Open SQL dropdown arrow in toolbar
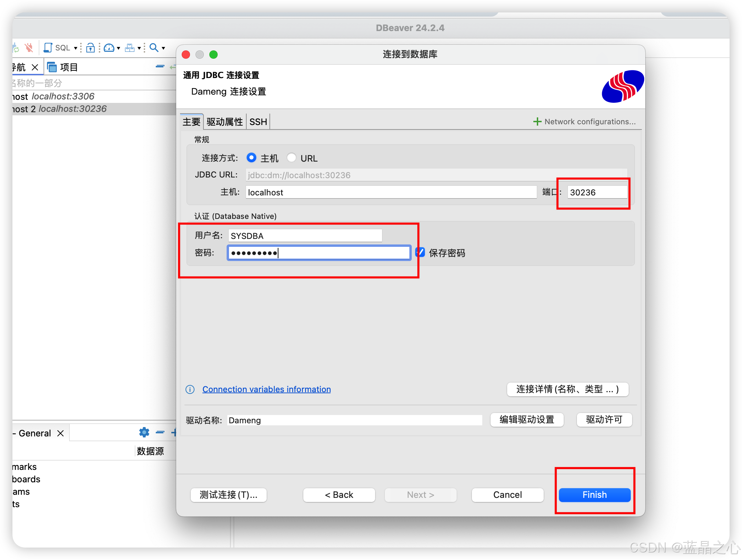Image resolution: width=742 pixels, height=560 pixels. [x=75, y=48]
